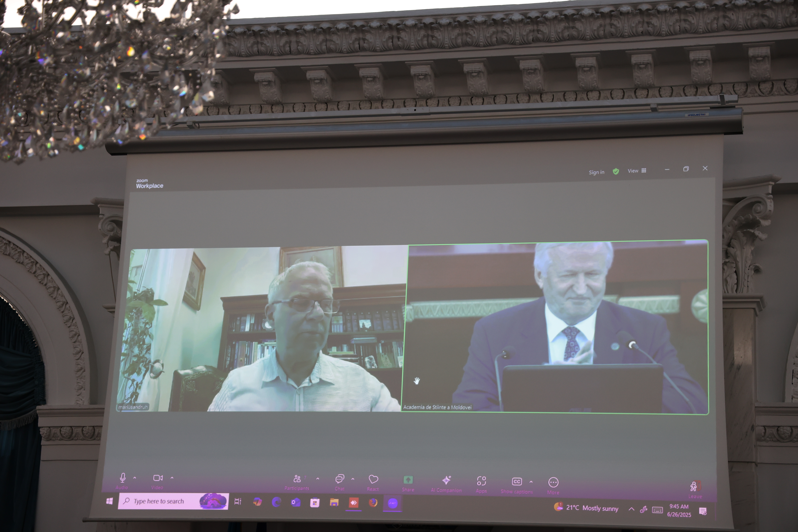798x532 pixels.
Task: Expand the Chat options arrow
Action: pos(353,479)
